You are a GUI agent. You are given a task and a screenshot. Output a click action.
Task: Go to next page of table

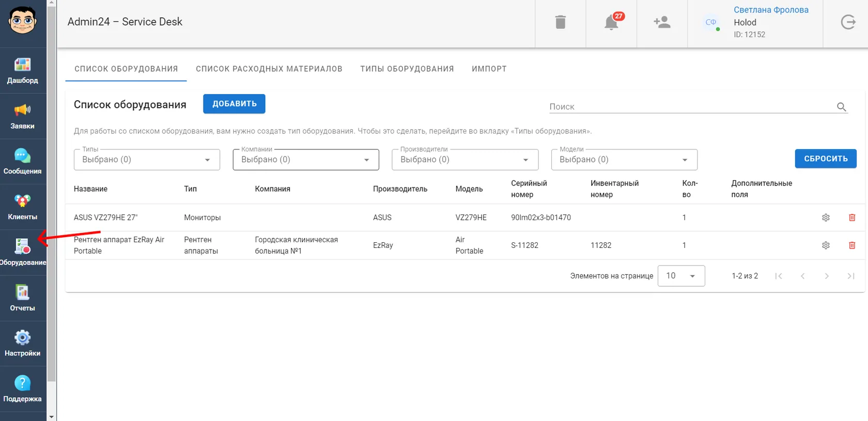[827, 276]
